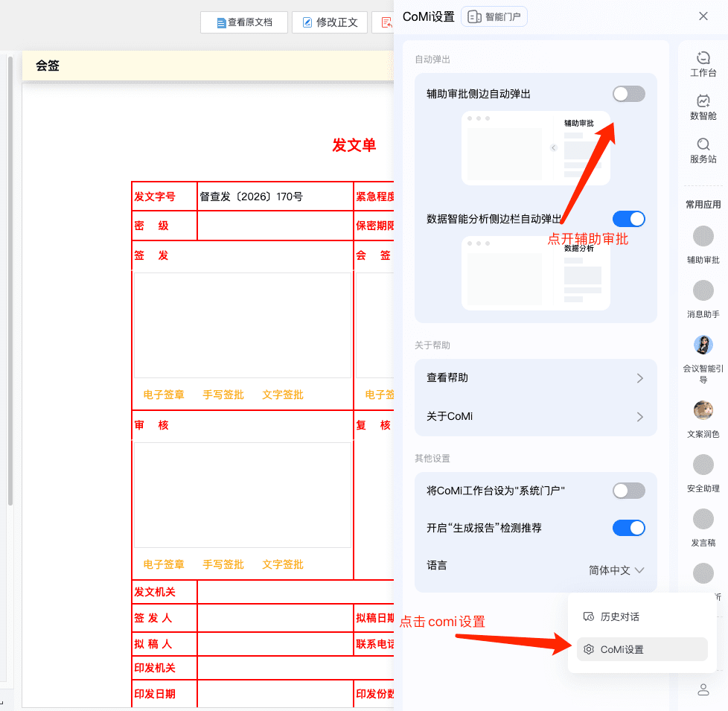The width and height of the screenshot is (728, 711).
Task: Open the 服务站 search icon
Action: 703,144
